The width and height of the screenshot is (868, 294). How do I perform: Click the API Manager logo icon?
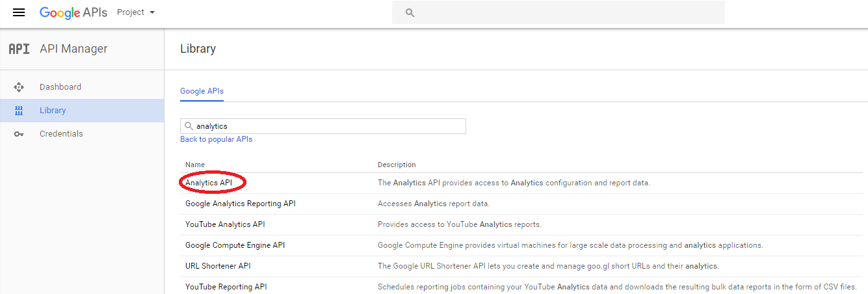pyautogui.click(x=19, y=49)
